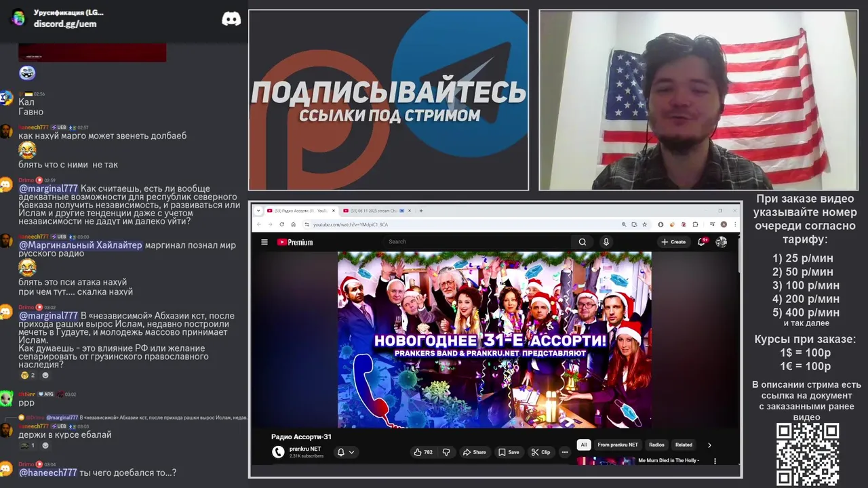Click the YouTube search magnifier button

pyautogui.click(x=582, y=242)
